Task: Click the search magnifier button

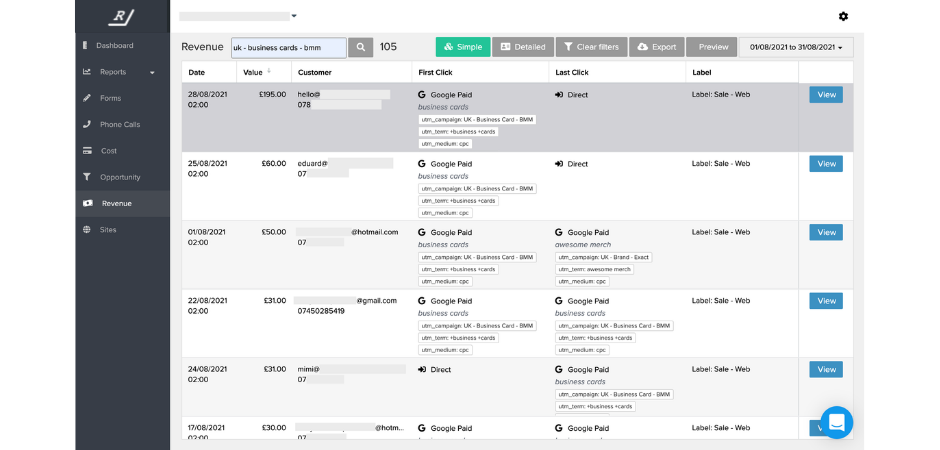Action: (x=361, y=47)
